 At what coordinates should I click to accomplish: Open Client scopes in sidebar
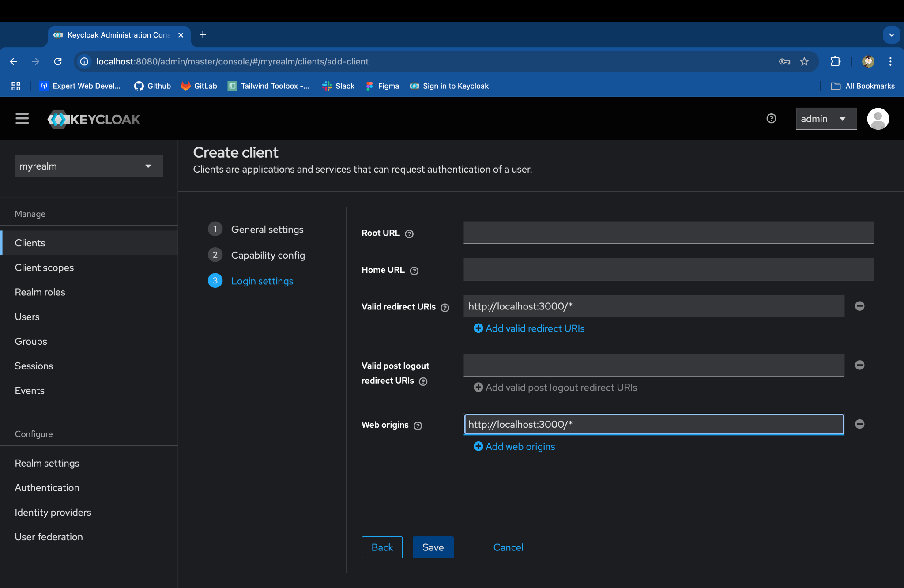click(x=44, y=268)
